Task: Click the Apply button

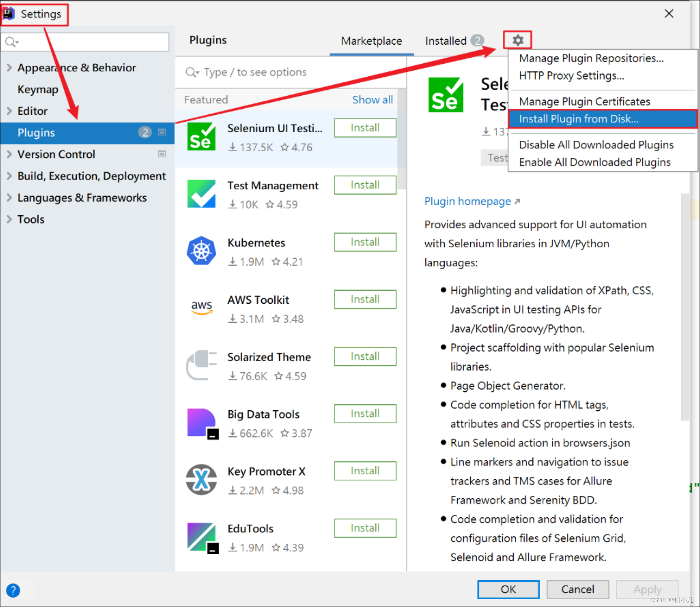Action: [647, 589]
